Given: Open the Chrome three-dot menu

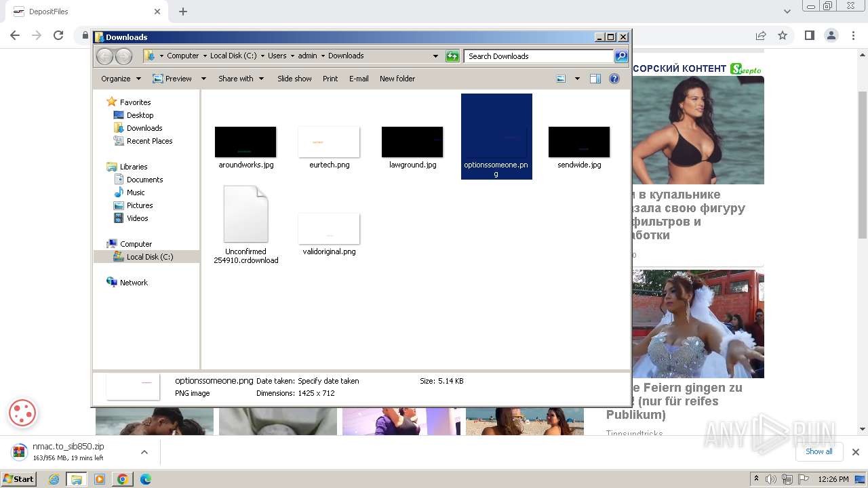Looking at the screenshot, I should [853, 35].
